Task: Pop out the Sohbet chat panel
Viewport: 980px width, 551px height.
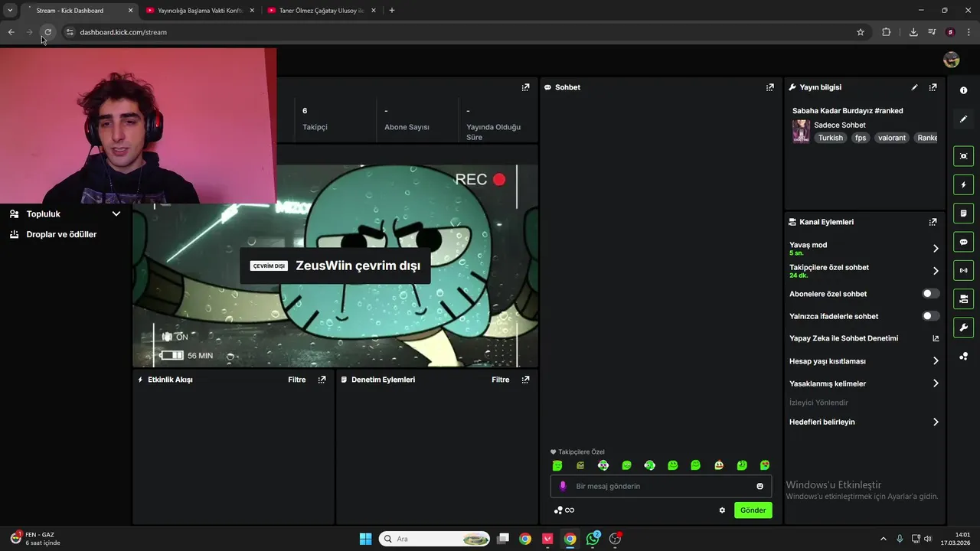Action: [770, 87]
